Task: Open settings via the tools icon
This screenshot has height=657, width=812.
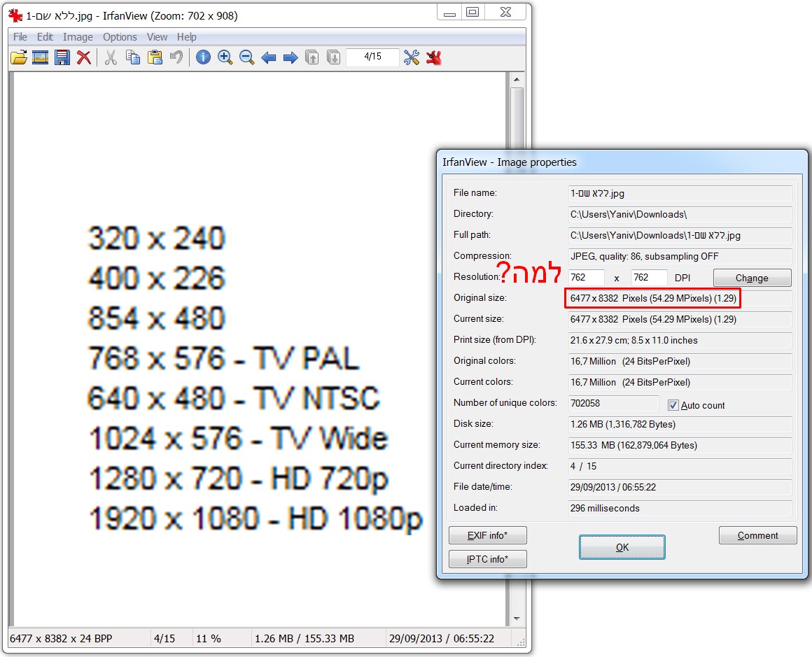Action: (412, 57)
